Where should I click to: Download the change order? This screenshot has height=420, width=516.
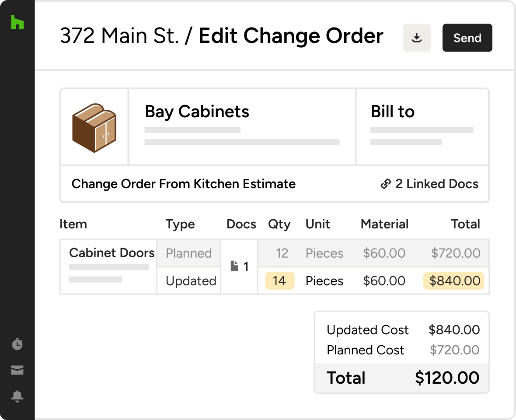point(417,38)
